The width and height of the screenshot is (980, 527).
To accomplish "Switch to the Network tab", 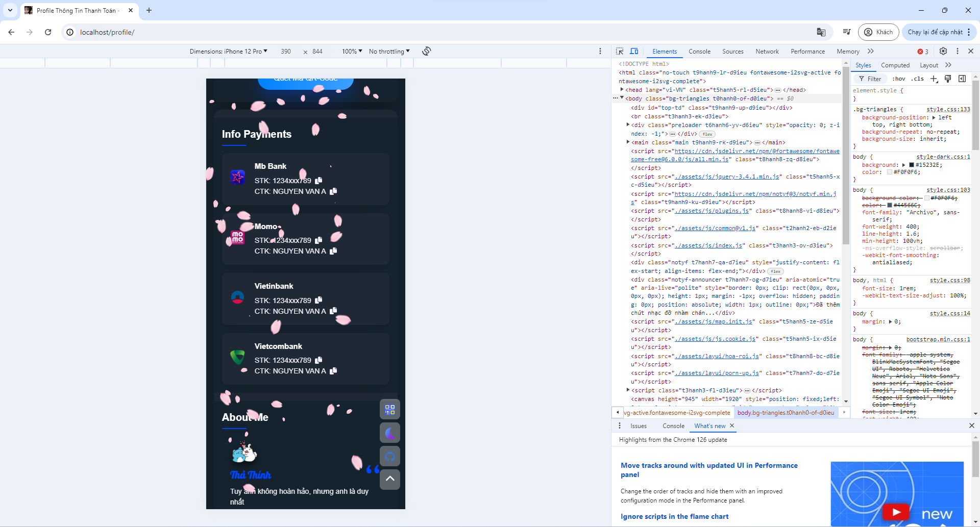I will point(767,52).
